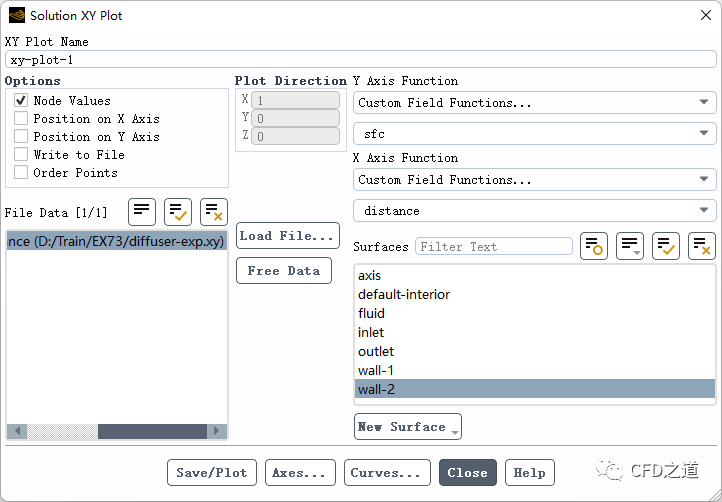Enable Position on X Axis
The image size is (722, 502).
(x=21, y=119)
